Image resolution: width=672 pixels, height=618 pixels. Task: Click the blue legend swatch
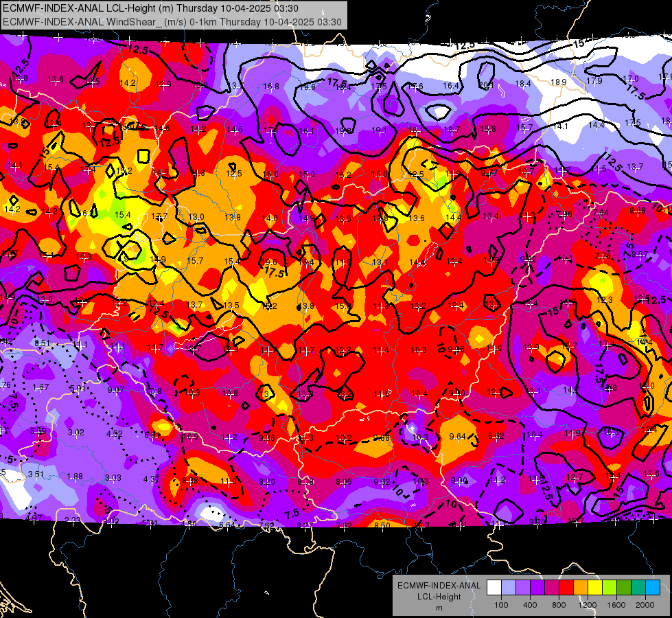tap(653, 588)
